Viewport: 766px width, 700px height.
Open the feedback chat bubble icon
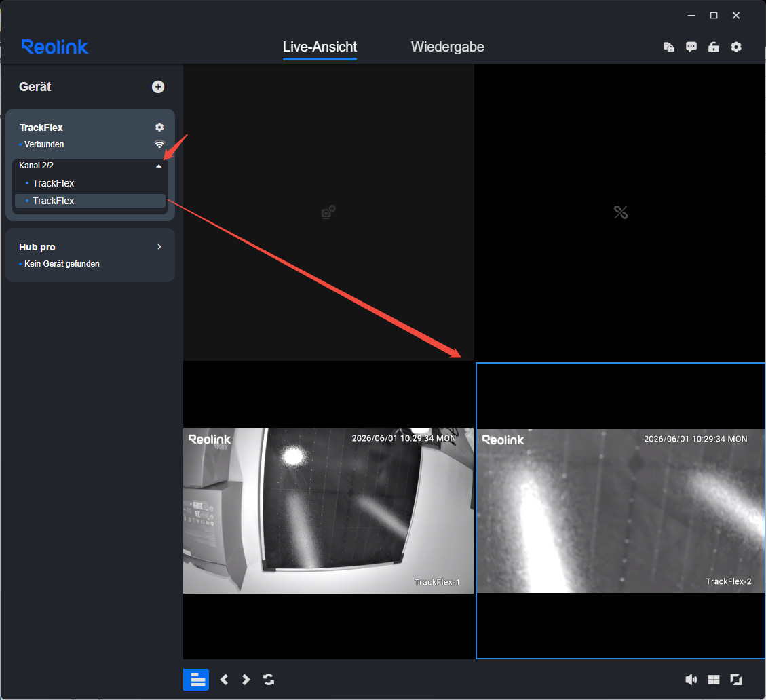[x=691, y=47]
